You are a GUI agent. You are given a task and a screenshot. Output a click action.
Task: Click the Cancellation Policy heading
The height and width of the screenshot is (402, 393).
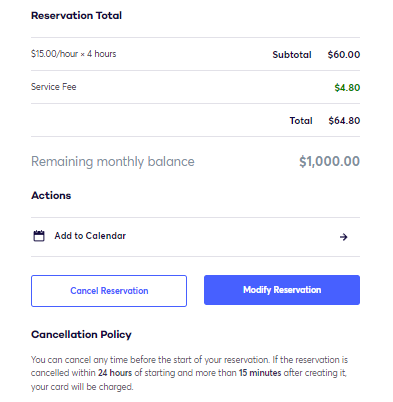[x=81, y=334]
